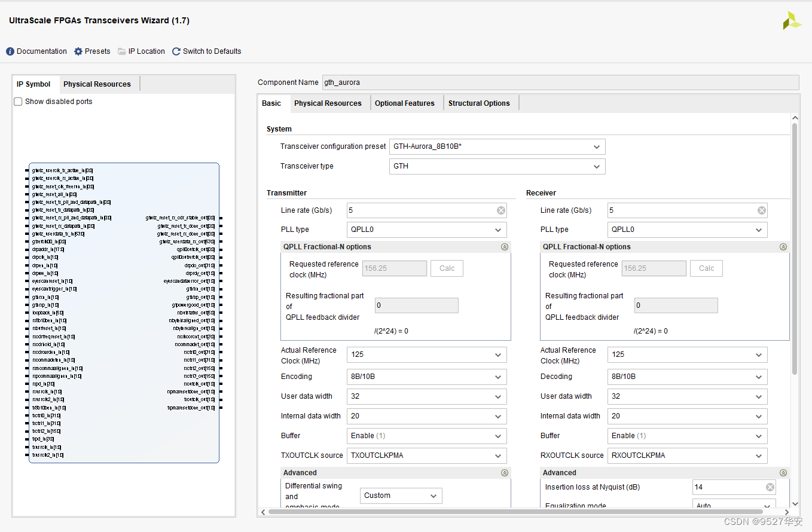
Task: Click scroll-left arrow on horizontal scrollbar
Action: point(263,512)
